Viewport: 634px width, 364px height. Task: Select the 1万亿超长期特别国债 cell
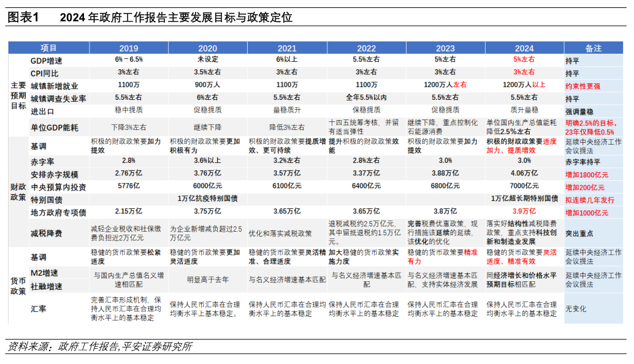[524, 199]
